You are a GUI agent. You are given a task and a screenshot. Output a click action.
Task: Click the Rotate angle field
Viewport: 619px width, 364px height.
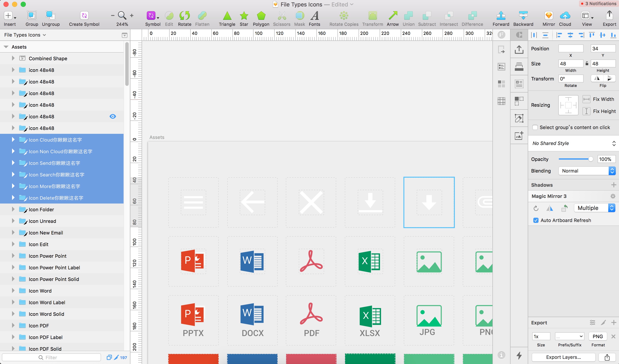571,79
